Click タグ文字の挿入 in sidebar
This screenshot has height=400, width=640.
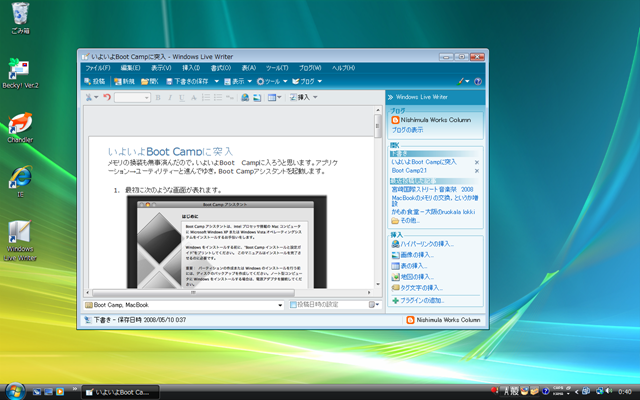(417, 288)
